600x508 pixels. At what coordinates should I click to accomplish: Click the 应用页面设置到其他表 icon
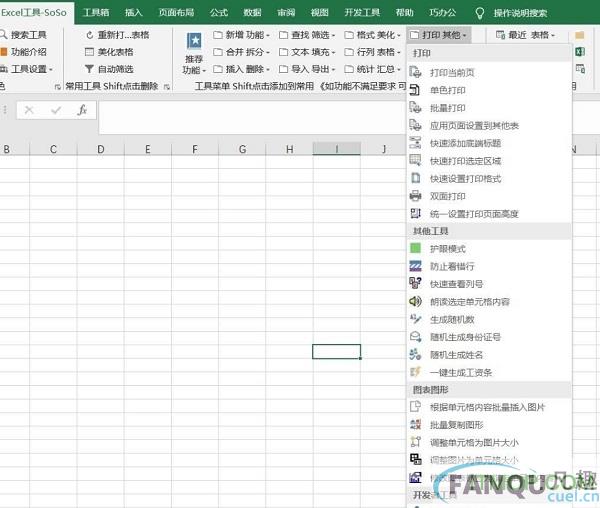click(415, 125)
